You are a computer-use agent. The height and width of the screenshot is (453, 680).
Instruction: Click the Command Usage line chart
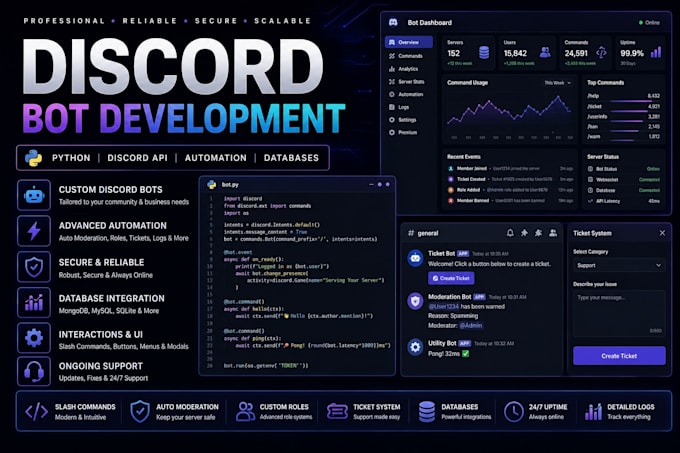[x=510, y=114]
